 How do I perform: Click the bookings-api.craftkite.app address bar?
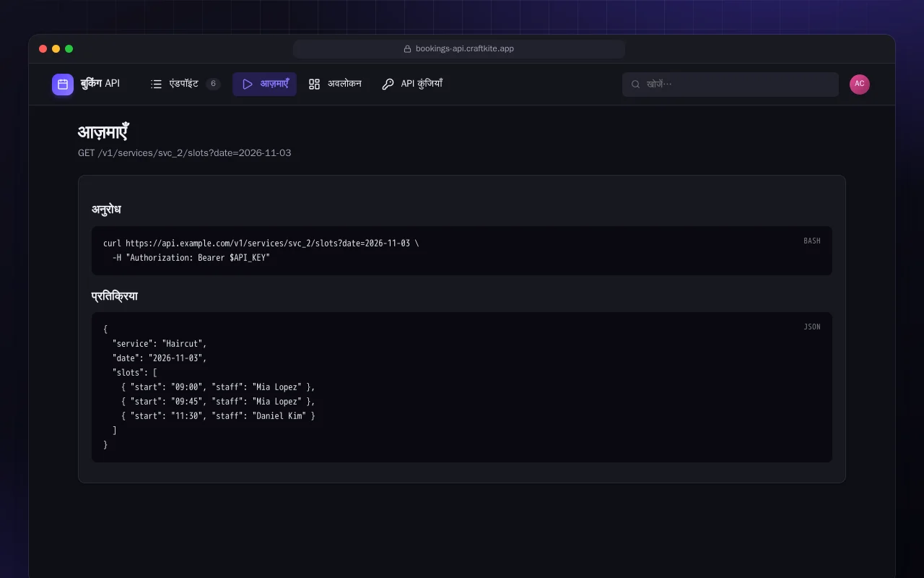point(459,49)
